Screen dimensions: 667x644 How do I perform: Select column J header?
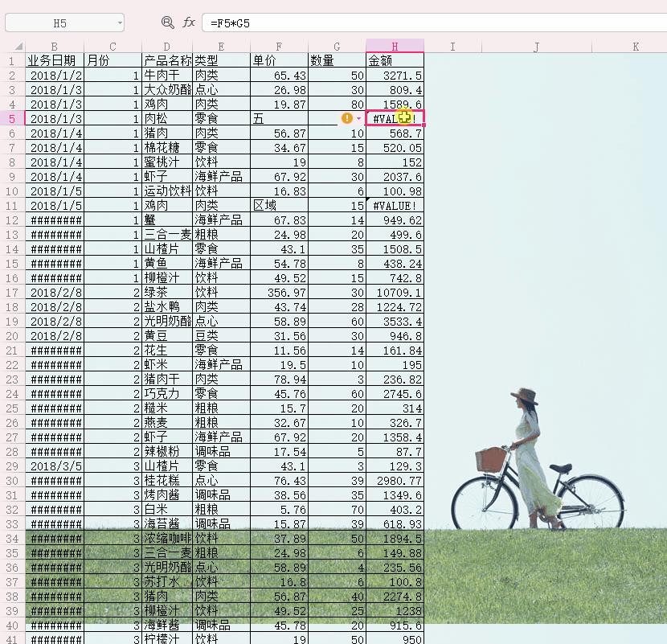coord(536,47)
